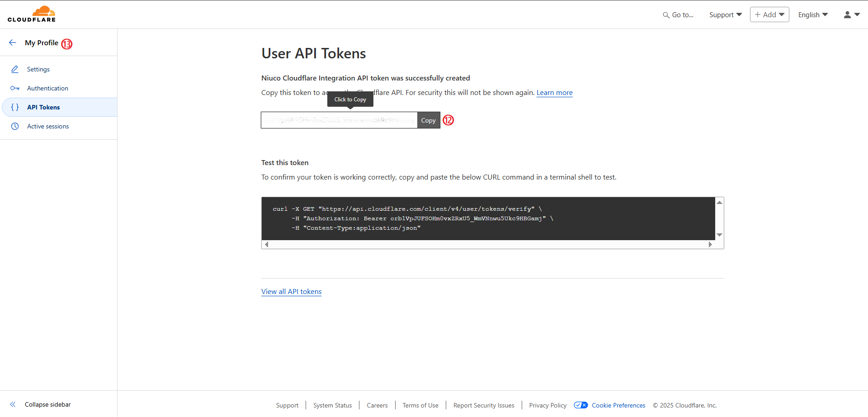Open Terms of Use footer link

[420, 405]
